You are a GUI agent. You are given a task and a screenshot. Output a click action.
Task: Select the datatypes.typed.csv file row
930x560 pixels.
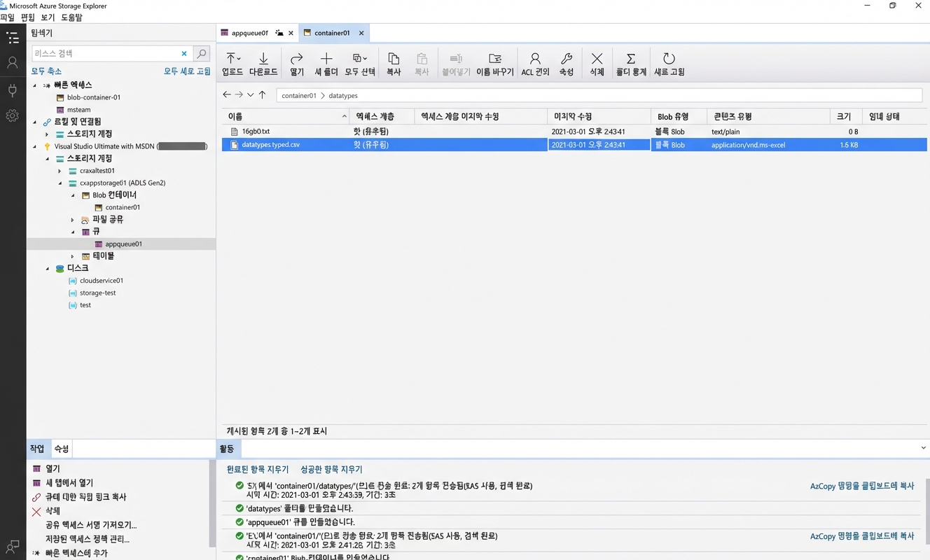pyautogui.click(x=574, y=145)
